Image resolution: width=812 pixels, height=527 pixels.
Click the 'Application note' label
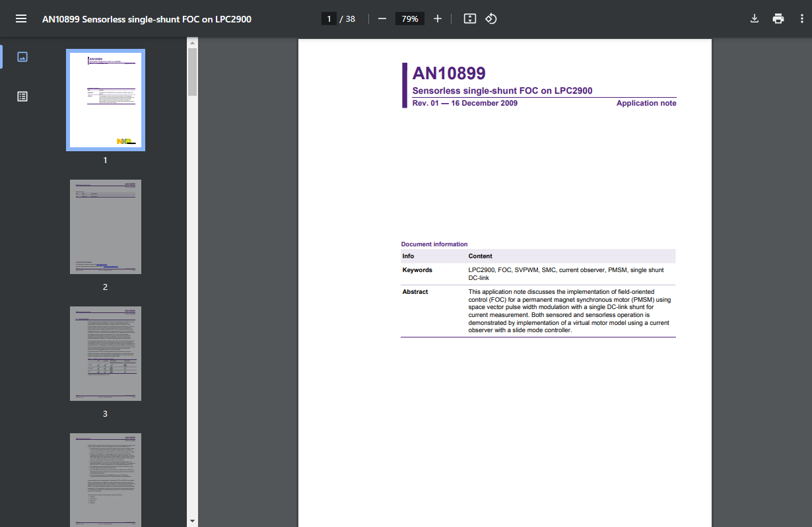point(646,103)
